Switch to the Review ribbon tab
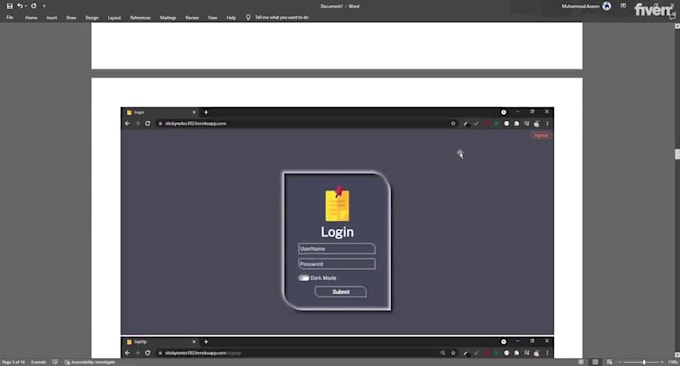680x366 pixels. pyautogui.click(x=192, y=18)
